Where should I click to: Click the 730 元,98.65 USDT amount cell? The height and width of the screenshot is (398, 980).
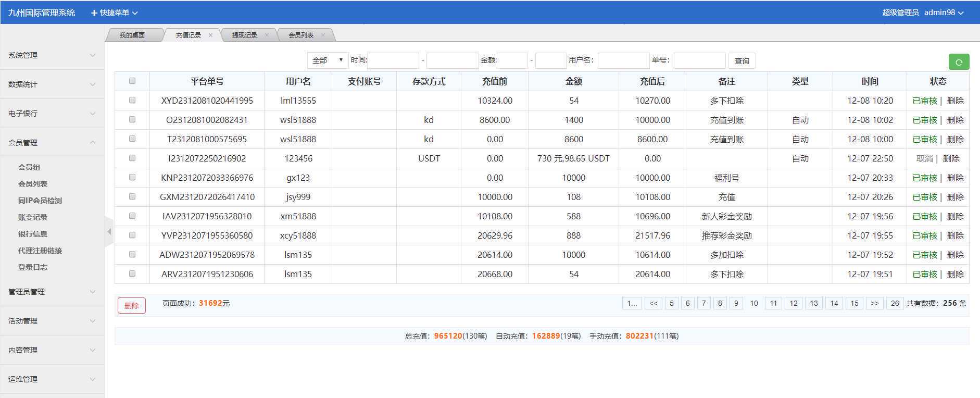tap(573, 158)
